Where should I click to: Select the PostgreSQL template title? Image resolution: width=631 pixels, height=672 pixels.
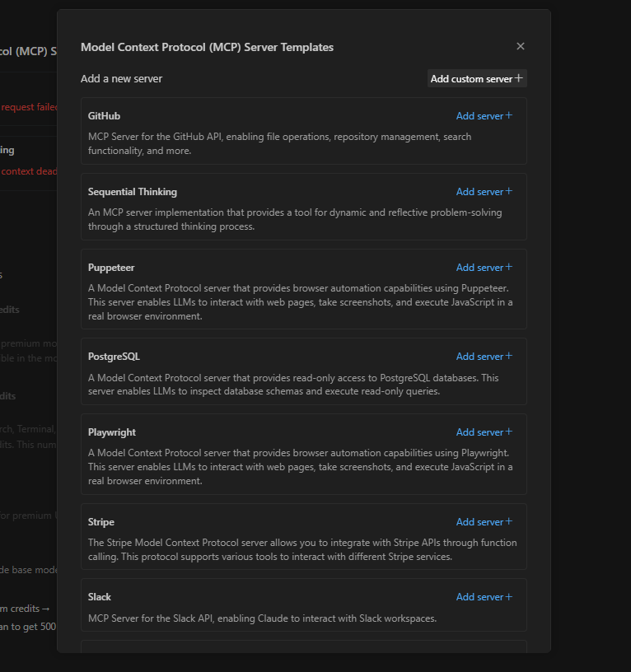click(x=114, y=356)
